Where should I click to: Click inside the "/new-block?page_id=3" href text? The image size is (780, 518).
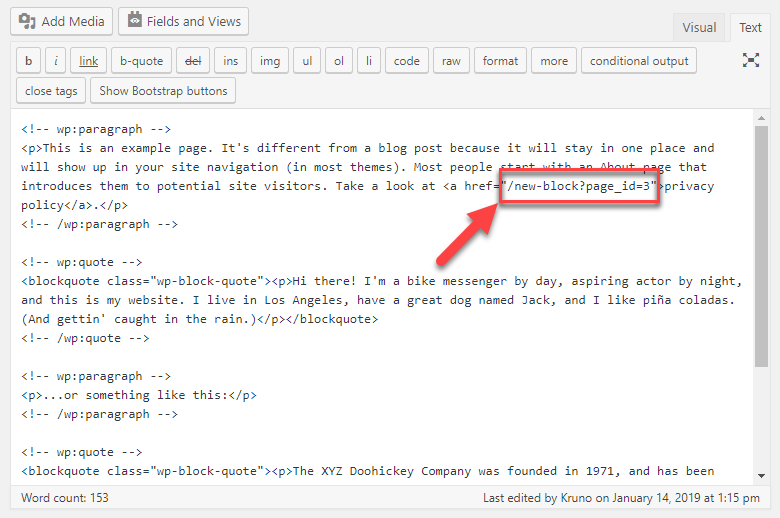pyautogui.click(x=579, y=186)
